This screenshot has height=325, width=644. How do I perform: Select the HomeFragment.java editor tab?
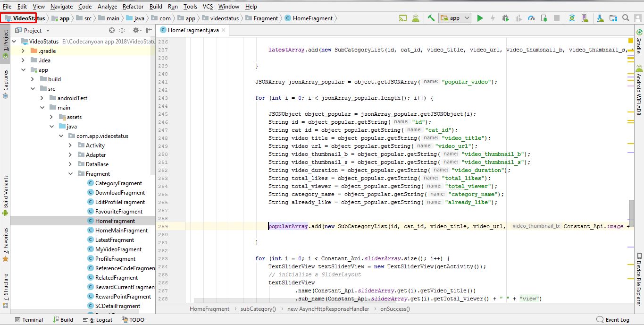(x=193, y=30)
